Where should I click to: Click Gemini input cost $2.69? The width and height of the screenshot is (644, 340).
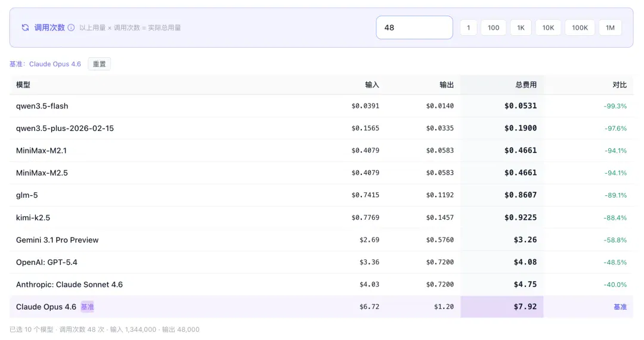pyautogui.click(x=369, y=240)
